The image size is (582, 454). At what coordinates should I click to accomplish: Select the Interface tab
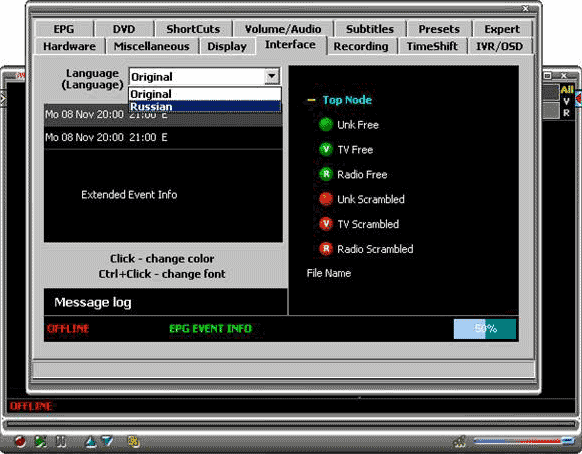click(x=290, y=45)
